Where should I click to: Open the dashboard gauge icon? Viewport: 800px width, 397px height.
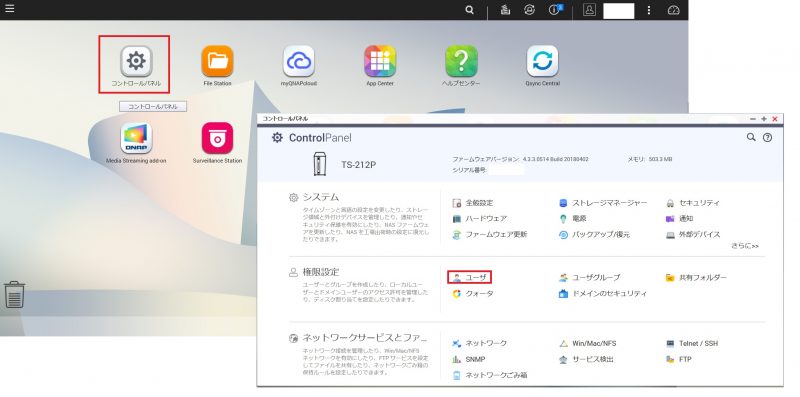pos(673,10)
